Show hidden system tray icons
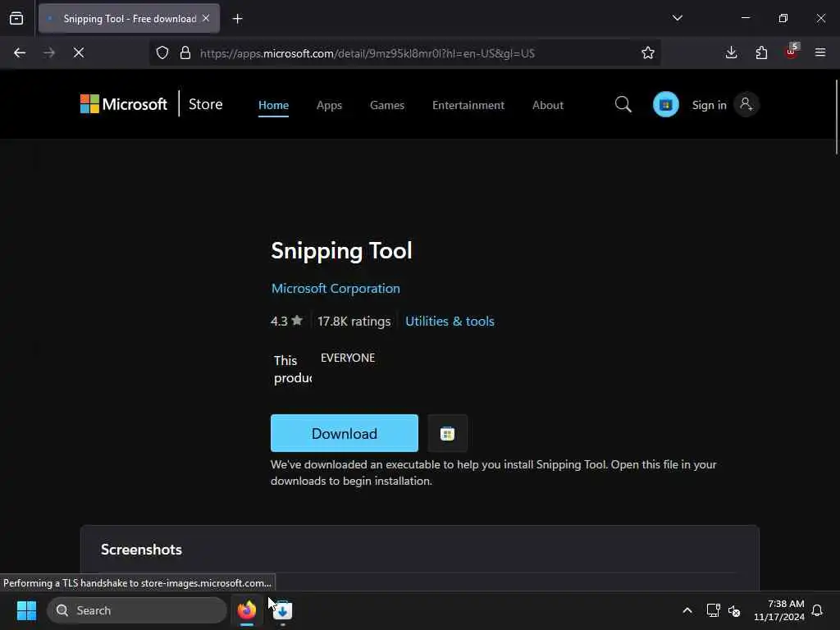The height and width of the screenshot is (630, 840). 687,610
